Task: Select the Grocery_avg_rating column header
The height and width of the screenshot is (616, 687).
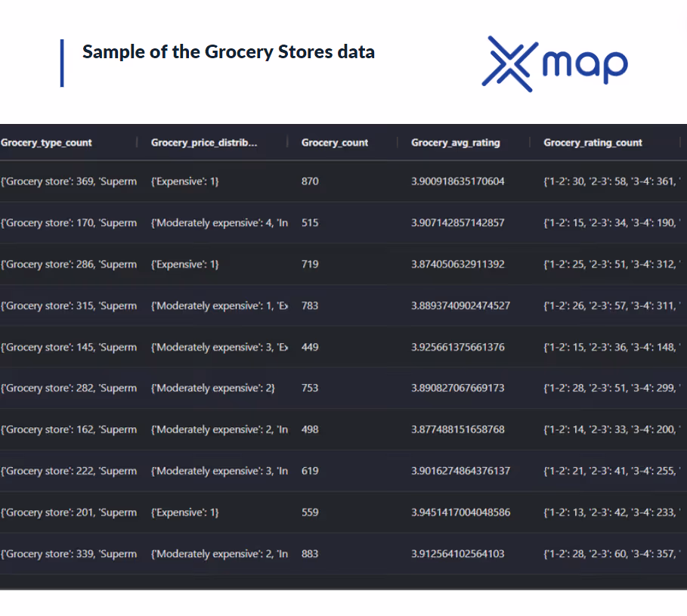Action: click(x=456, y=143)
